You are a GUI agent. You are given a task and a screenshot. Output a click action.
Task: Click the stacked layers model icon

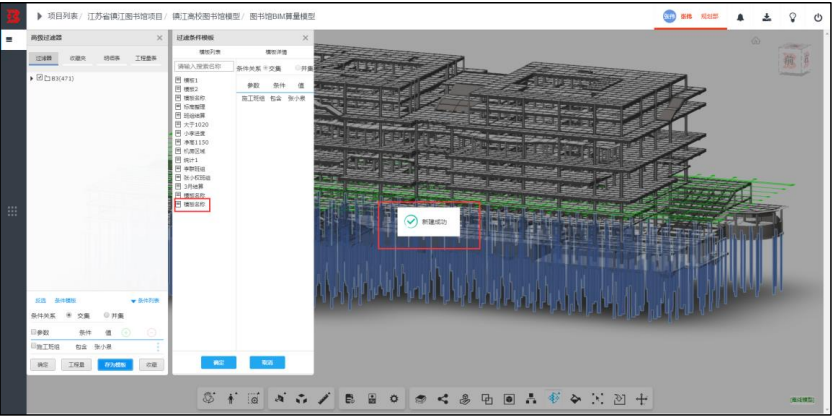point(421,398)
